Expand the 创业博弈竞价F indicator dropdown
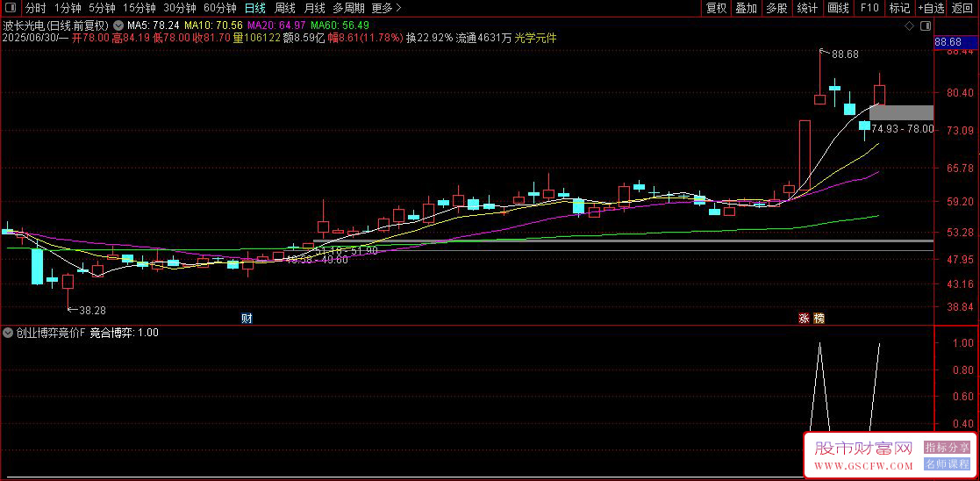This screenshot has height=481, width=980. pos(8,333)
